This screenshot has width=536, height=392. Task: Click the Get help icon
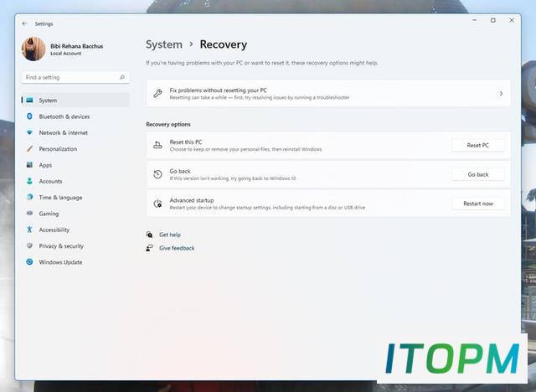click(149, 235)
